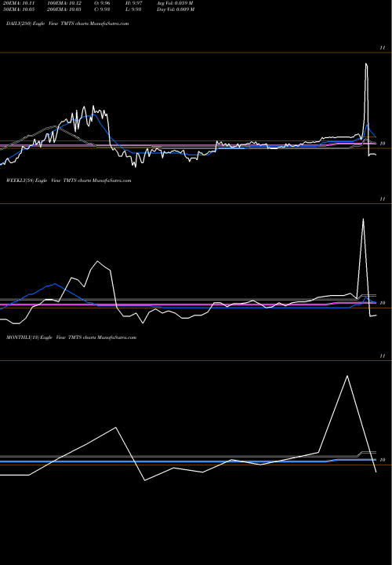Click the DAILY(250) Eagle View chart title

(67, 24)
